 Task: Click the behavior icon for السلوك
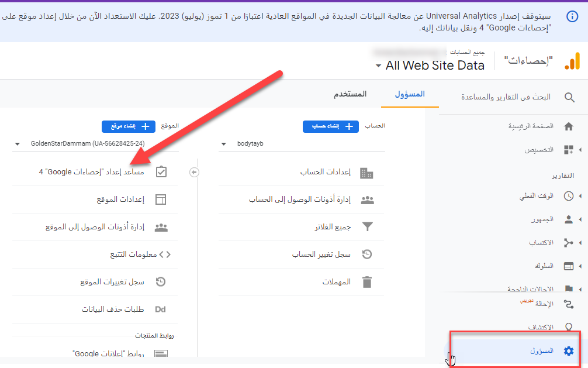point(569,266)
